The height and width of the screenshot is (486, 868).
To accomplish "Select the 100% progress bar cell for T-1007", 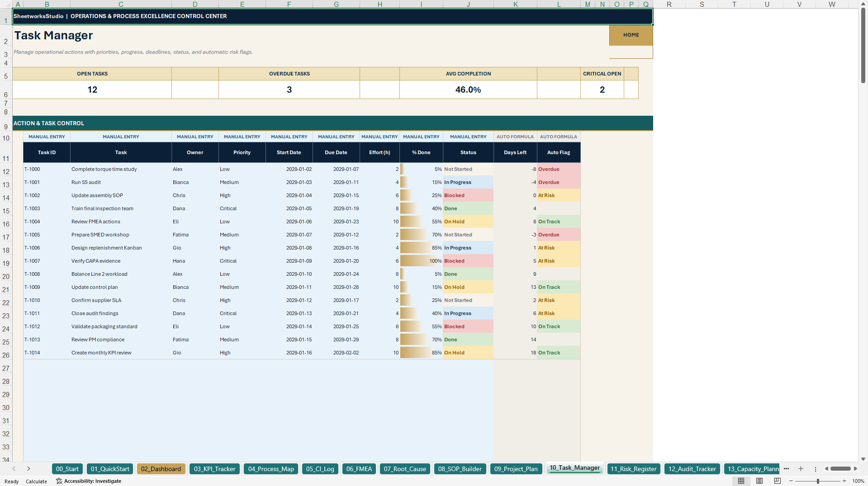I will [x=421, y=261].
